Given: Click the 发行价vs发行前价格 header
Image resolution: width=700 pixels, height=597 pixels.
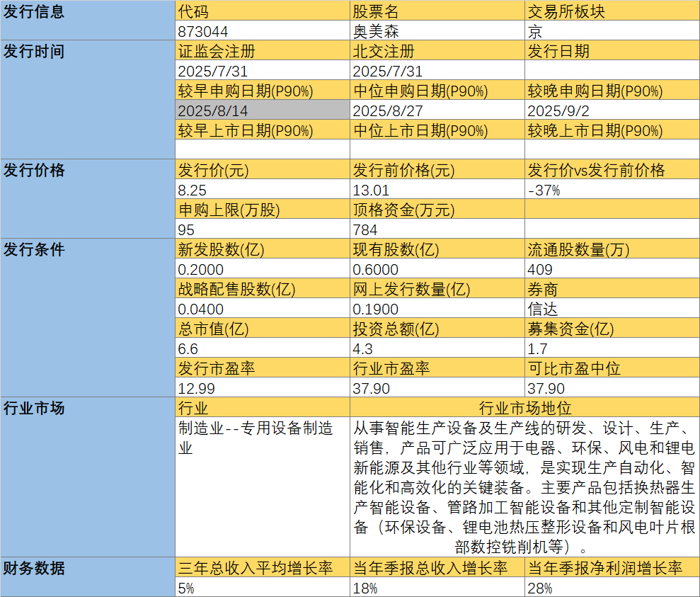Looking at the screenshot, I should click(612, 169).
